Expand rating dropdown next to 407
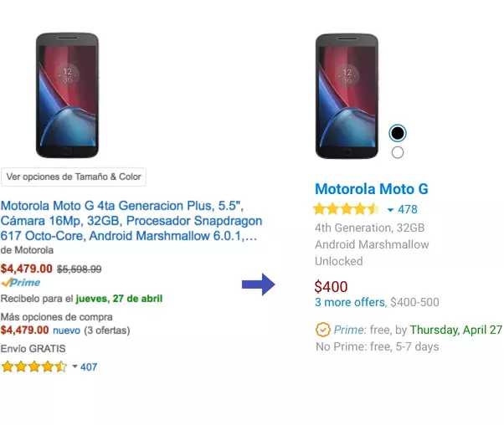The image size is (504, 425). pos(75,367)
